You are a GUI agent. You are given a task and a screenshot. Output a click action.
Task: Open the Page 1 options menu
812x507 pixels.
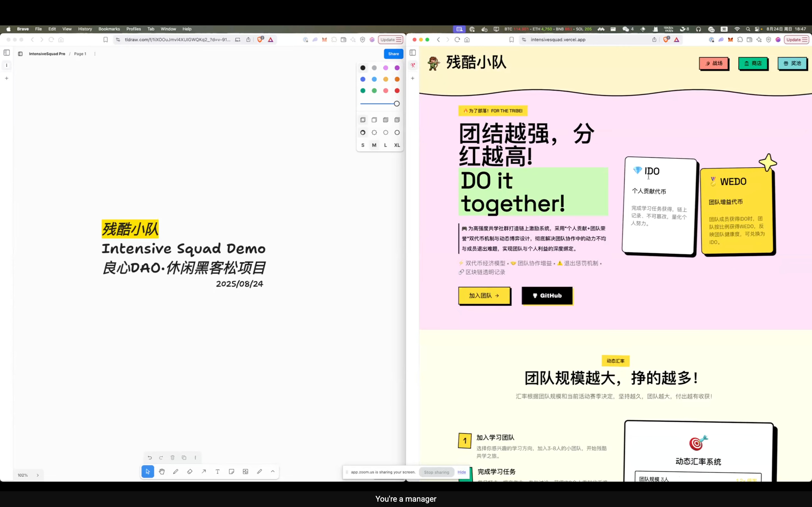(95, 54)
